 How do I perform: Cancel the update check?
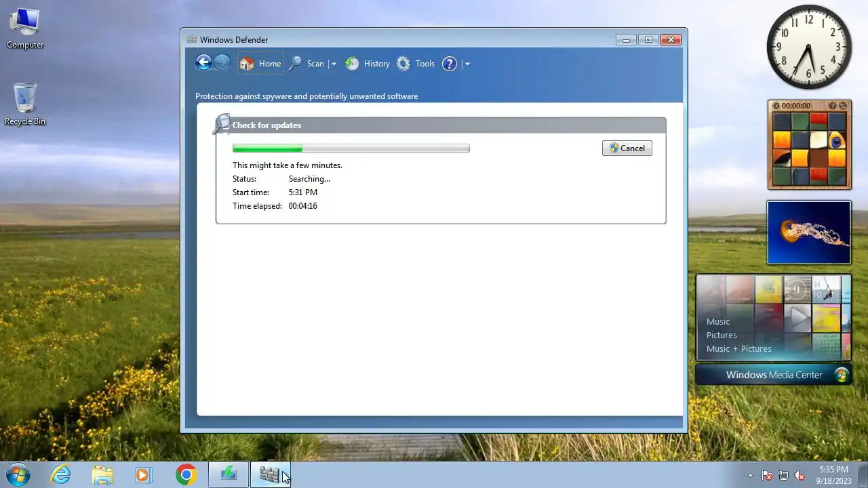tap(627, 148)
